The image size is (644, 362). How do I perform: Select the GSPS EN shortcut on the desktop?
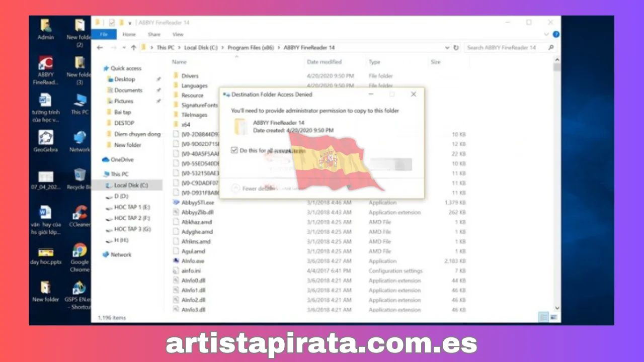[x=79, y=295]
